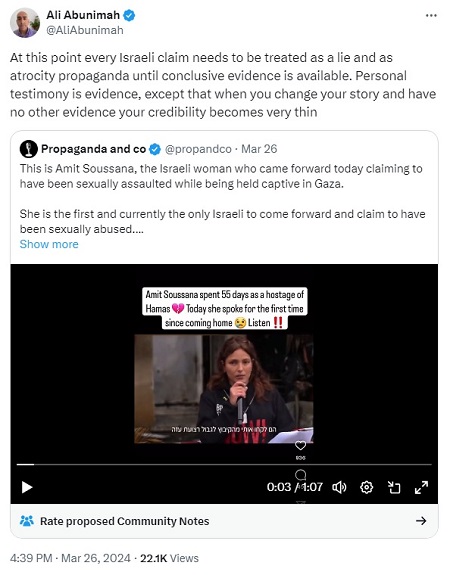
Task: Click the Mar 26 quoted tweet date
Action: coord(259,149)
